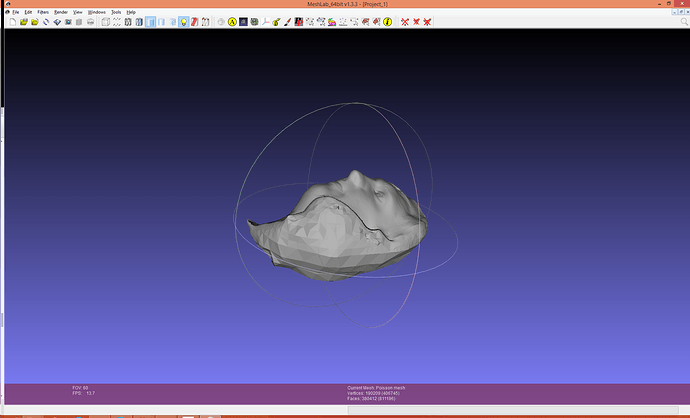690x418 pixels.
Task: Open the Tools menu
Action: pos(116,12)
